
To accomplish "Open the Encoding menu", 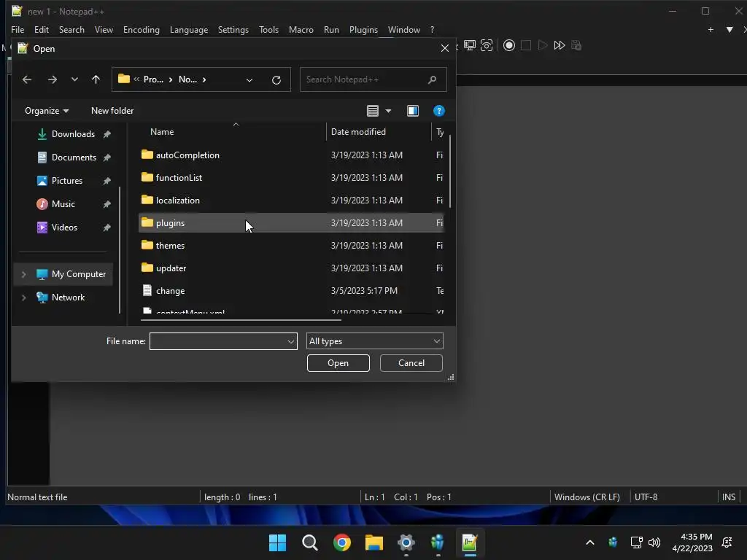I will point(142,29).
